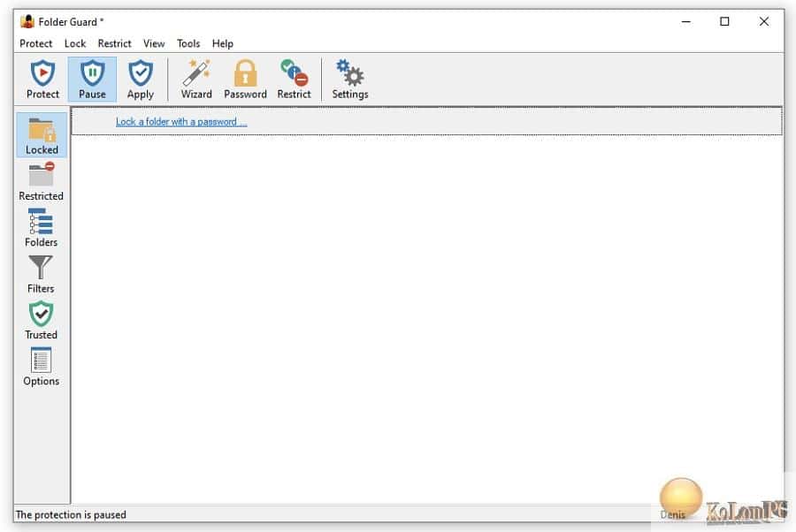Switch to the Restricted sidebar view

pos(41,181)
